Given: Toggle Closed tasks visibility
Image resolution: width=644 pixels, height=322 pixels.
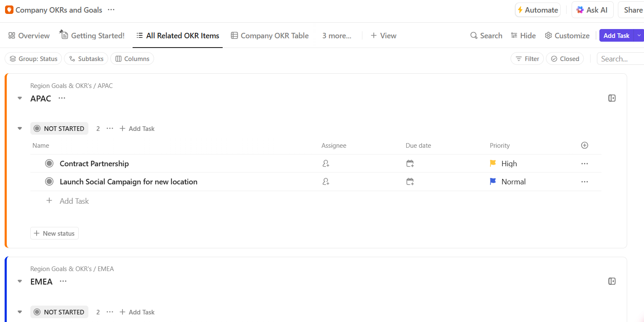Looking at the screenshot, I should 565,59.
